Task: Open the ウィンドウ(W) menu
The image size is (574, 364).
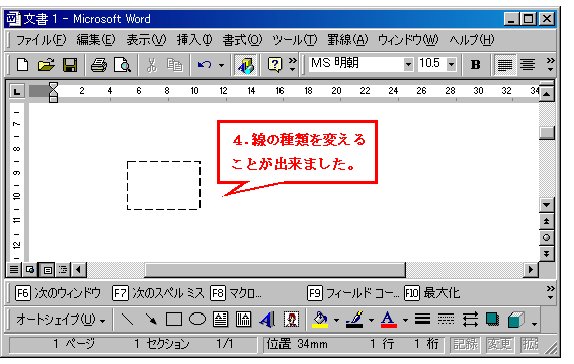Action: coord(408,40)
